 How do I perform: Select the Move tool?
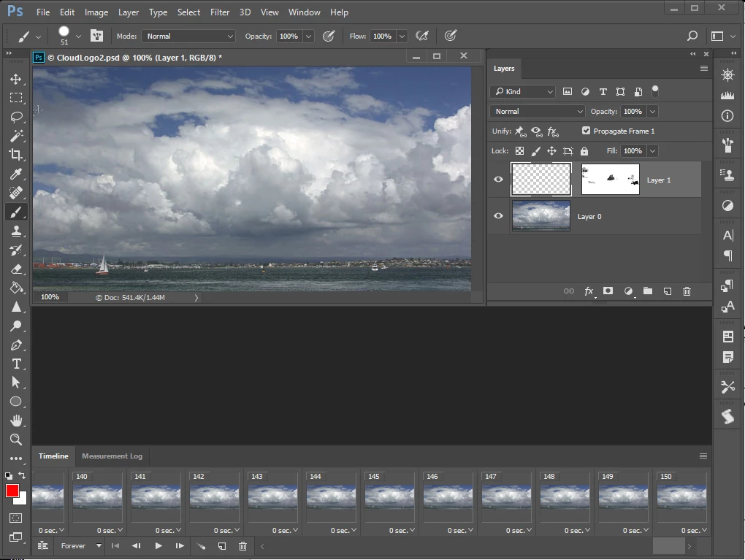[x=15, y=79]
